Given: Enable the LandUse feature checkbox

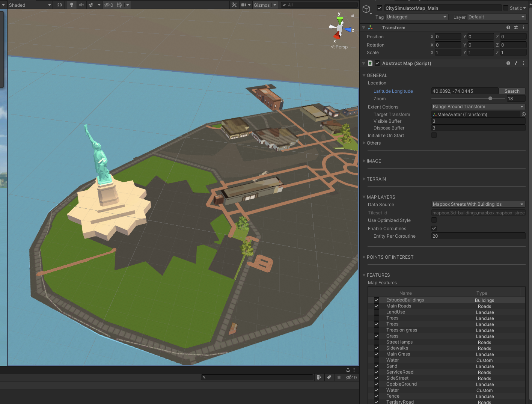Looking at the screenshot, I should tap(377, 312).
